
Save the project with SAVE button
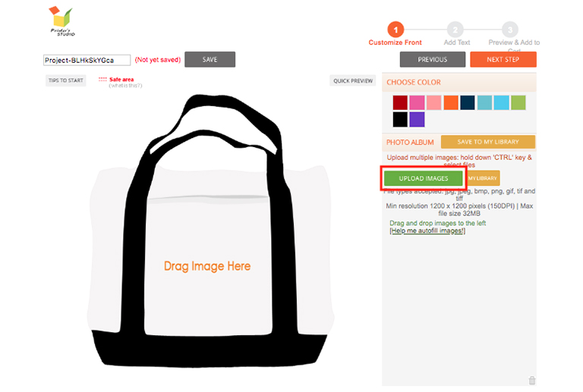[x=210, y=59]
